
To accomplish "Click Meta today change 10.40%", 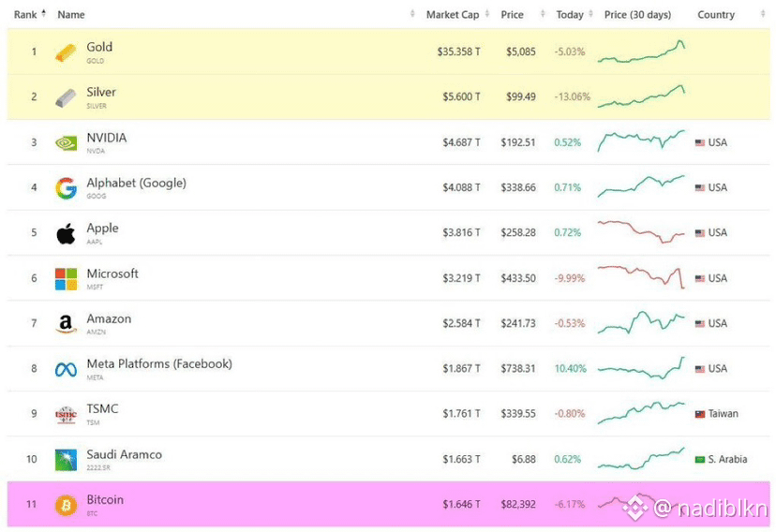I will pos(570,369).
